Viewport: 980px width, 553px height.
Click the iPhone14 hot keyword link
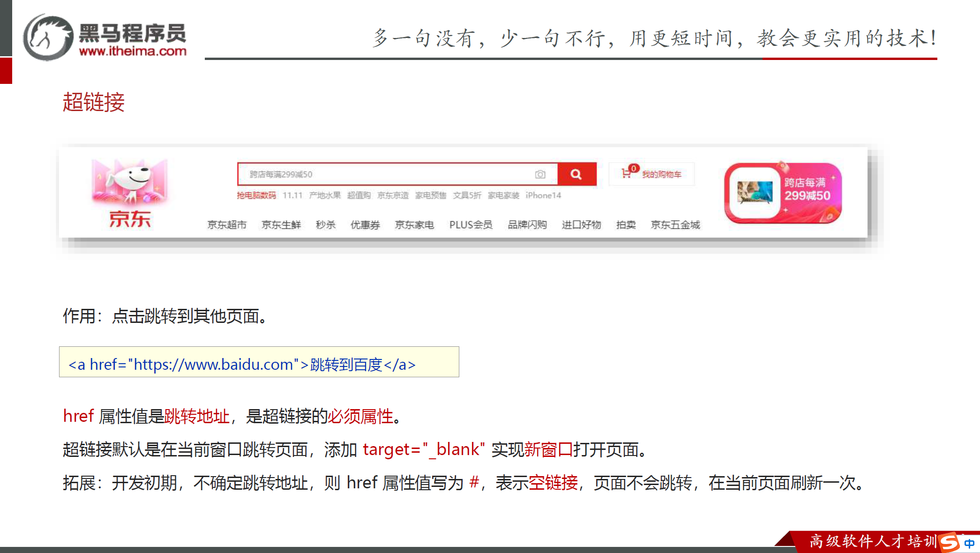(x=543, y=195)
